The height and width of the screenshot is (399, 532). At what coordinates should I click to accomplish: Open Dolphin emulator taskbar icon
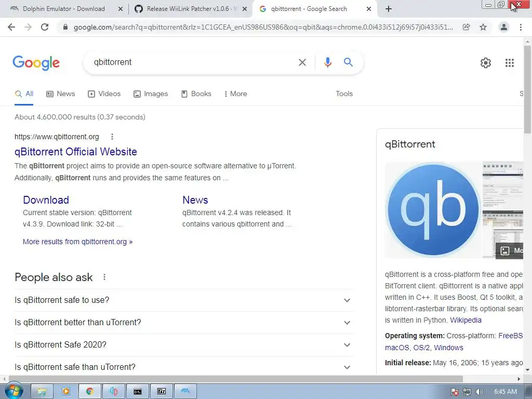(185, 392)
